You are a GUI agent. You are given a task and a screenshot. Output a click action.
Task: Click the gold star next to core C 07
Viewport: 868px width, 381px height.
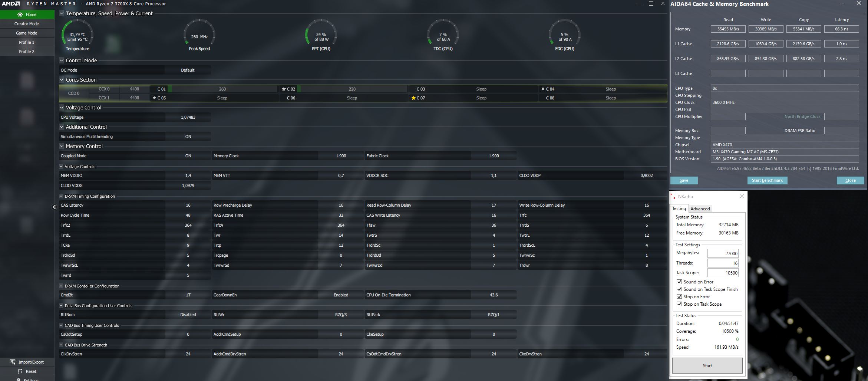413,98
